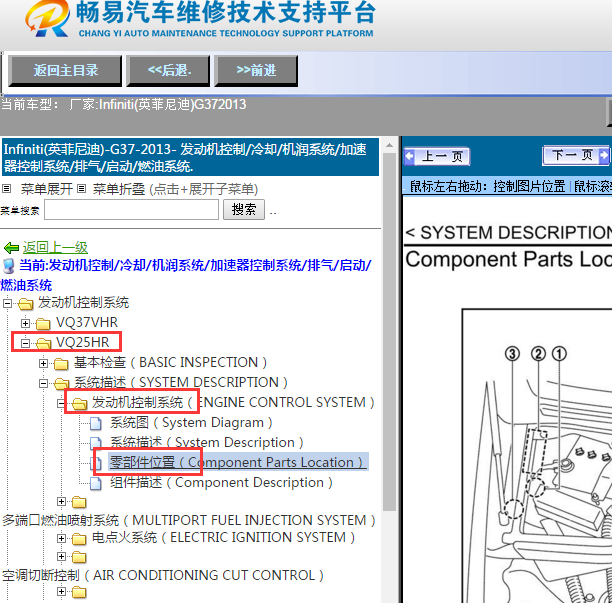Image resolution: width=612 pixels, height=603 pixels.
Task: Click callout number ① in diagram
Action: point(559,354)
